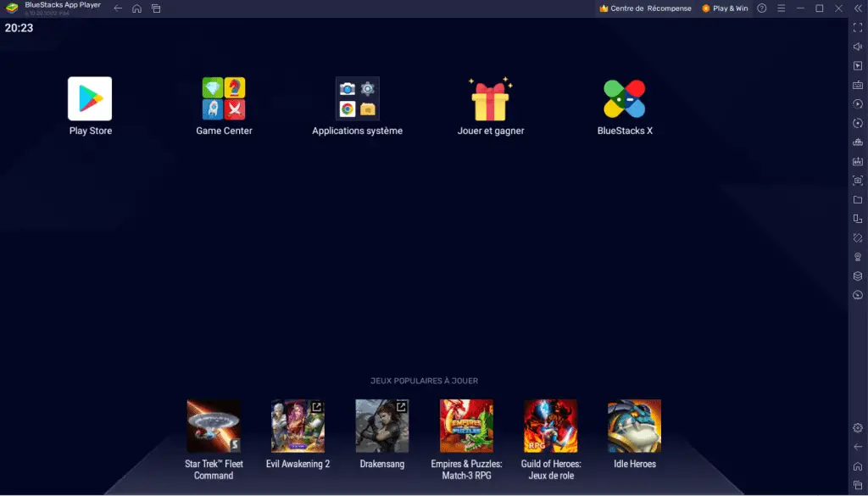
Task: Open the multi-instance manager layers icon
Action: coord(858,276)
